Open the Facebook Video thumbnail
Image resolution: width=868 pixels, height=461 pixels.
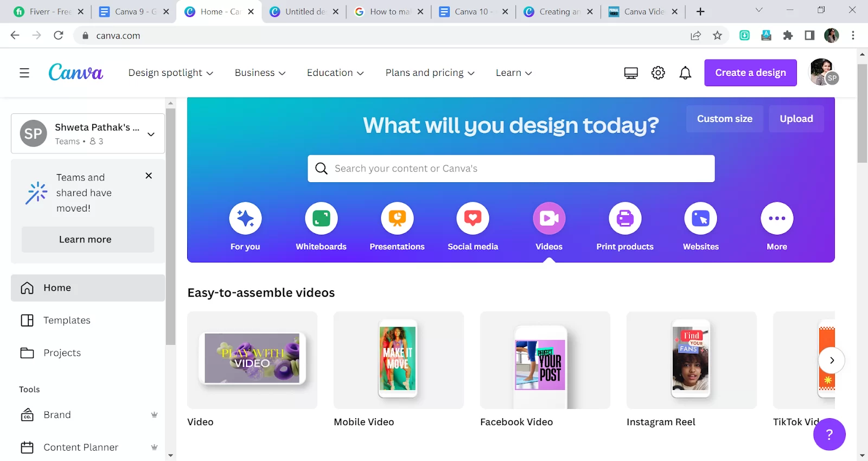[545, 360]
